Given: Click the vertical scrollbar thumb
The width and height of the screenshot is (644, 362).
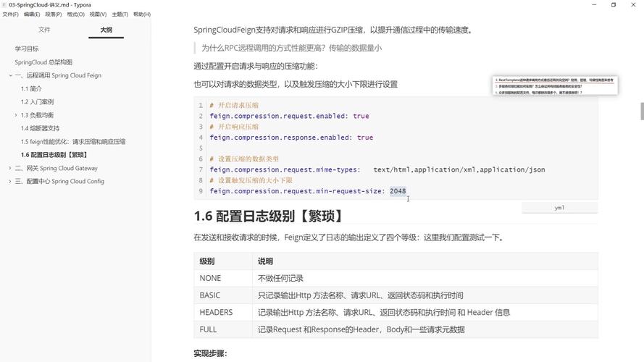Looking at the screenshot, I should pyautogui.click(x=642, y=111).
